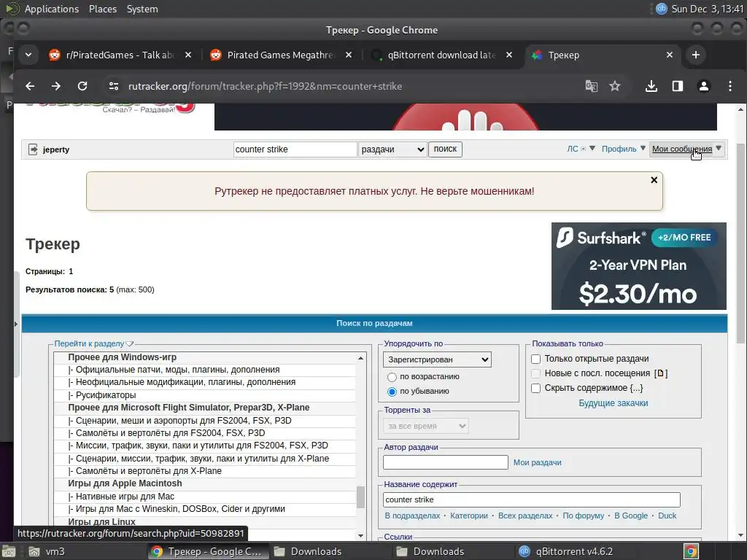Open a new Chrome tab
747x560 pixels.
coord(695,55)
